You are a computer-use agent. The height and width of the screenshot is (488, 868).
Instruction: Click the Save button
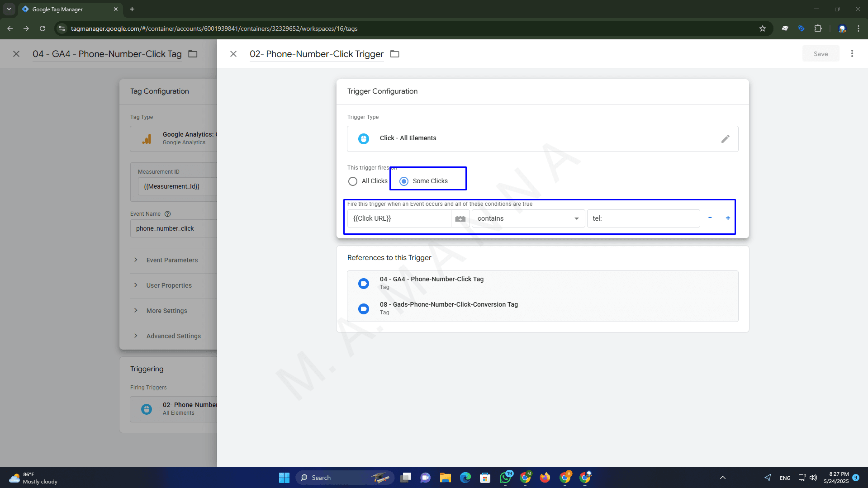click(820, 54)
